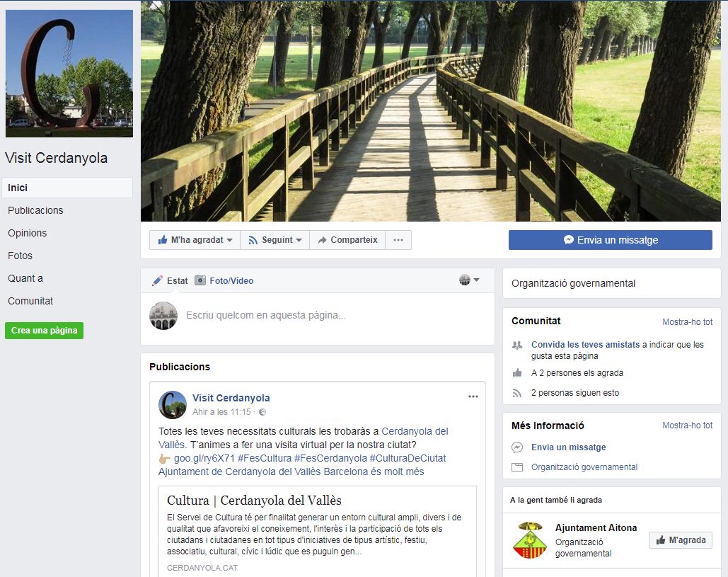Open the Visit Cerdanyola profile picture
This screenshot has height=577, width=728.
click(69, 74)
